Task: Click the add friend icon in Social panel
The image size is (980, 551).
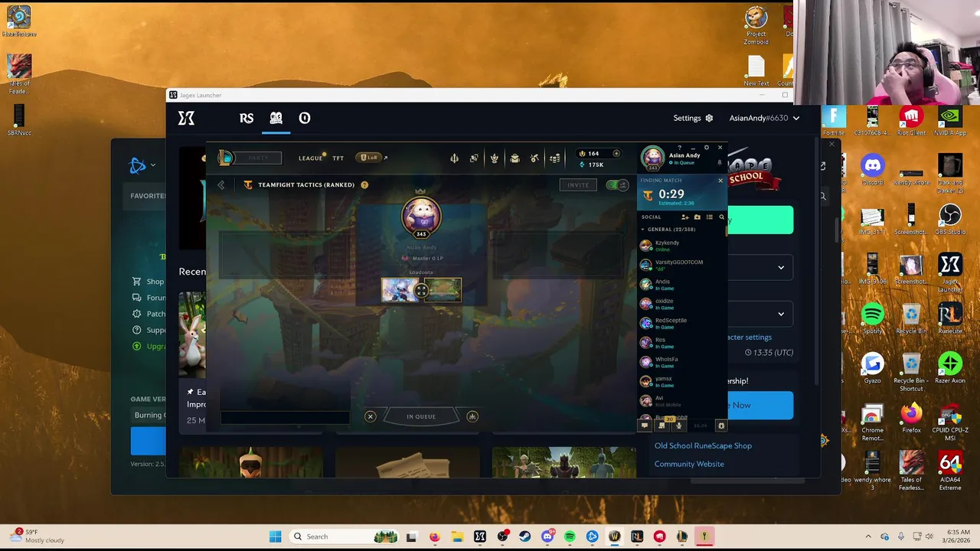Action: [685, 217]
